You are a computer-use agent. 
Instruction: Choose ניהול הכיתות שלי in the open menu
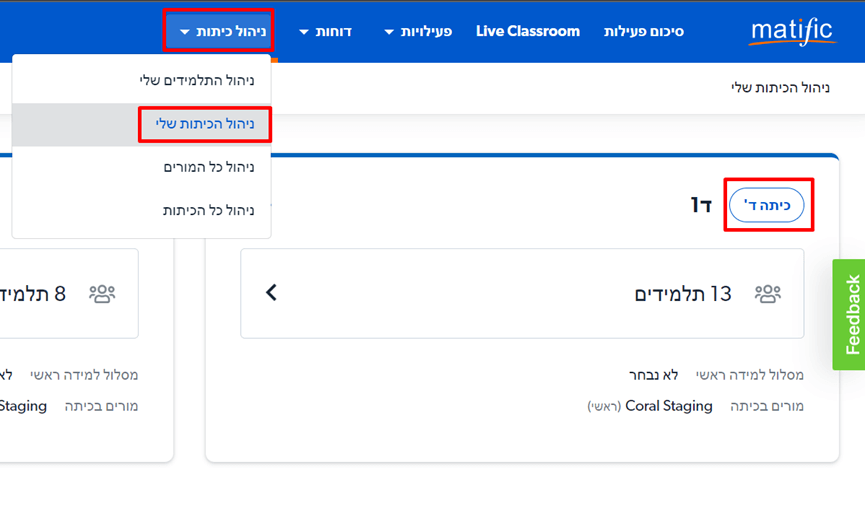coord(205,124)
